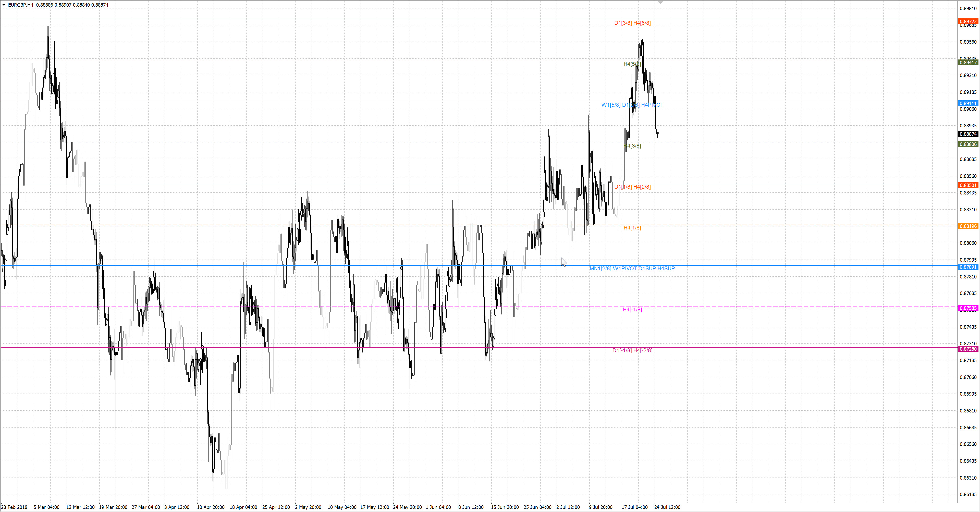
Task: Click the pink 0.87280 price tag
Action: coord(968,349)
